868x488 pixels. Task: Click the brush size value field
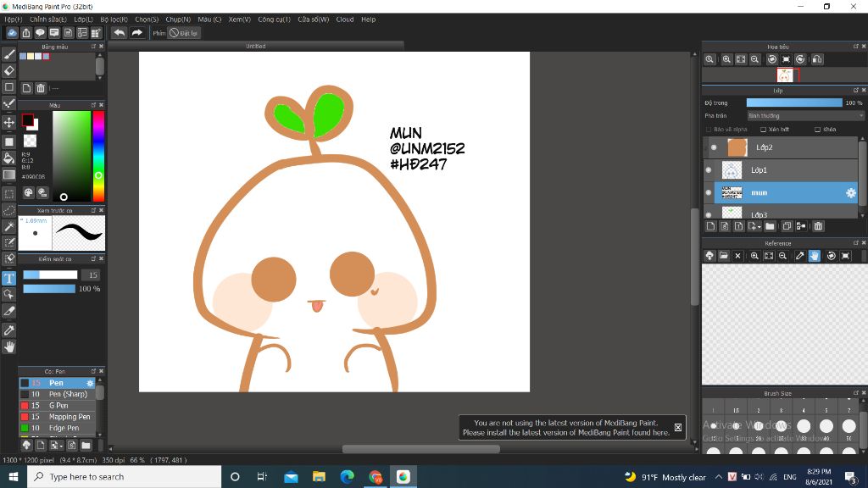point(90,275)
